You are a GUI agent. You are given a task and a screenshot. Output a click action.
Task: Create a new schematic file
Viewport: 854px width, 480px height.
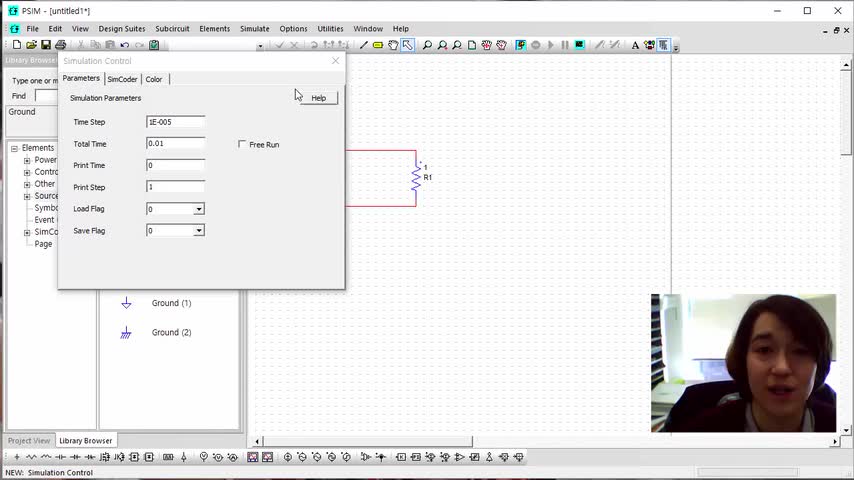tap(17, 45)
